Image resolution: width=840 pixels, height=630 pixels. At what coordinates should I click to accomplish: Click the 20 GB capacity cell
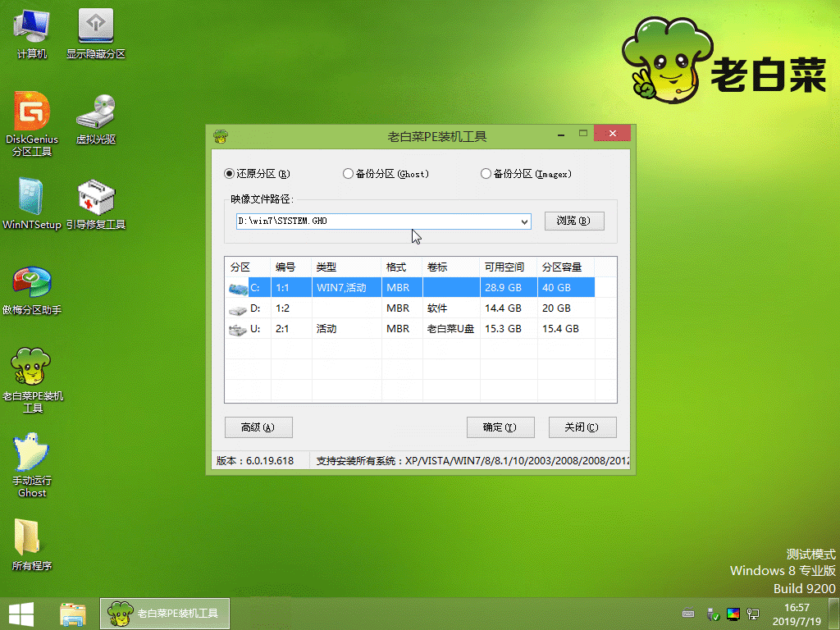(566, 308)
